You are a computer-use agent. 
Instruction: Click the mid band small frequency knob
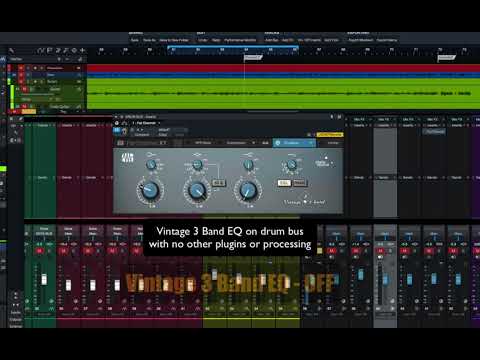click(x=197, y=164)
